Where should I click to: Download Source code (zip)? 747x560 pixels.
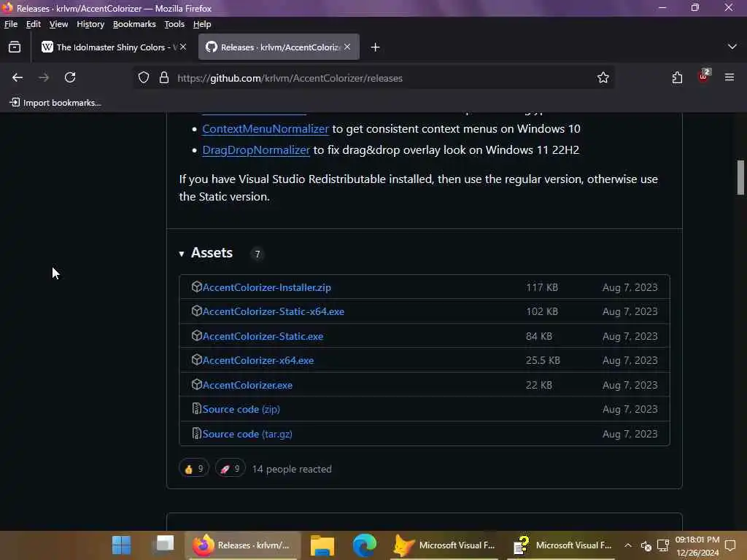point(241,410)
